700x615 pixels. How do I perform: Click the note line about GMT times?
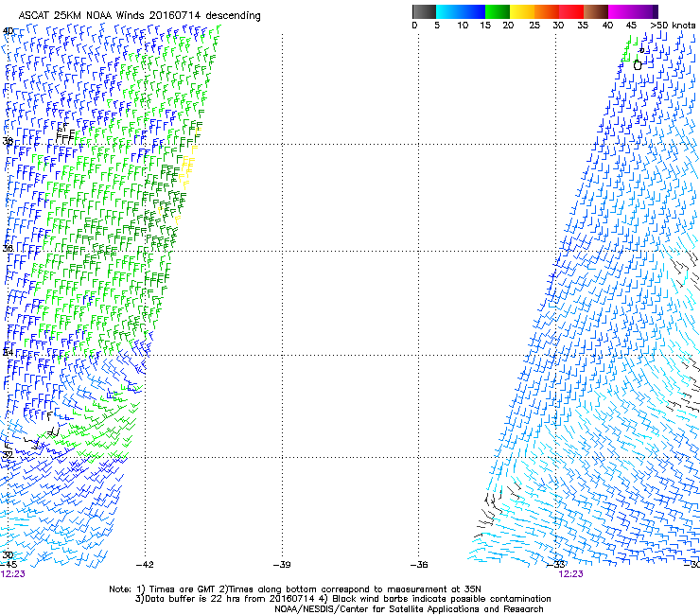[294, 589]
